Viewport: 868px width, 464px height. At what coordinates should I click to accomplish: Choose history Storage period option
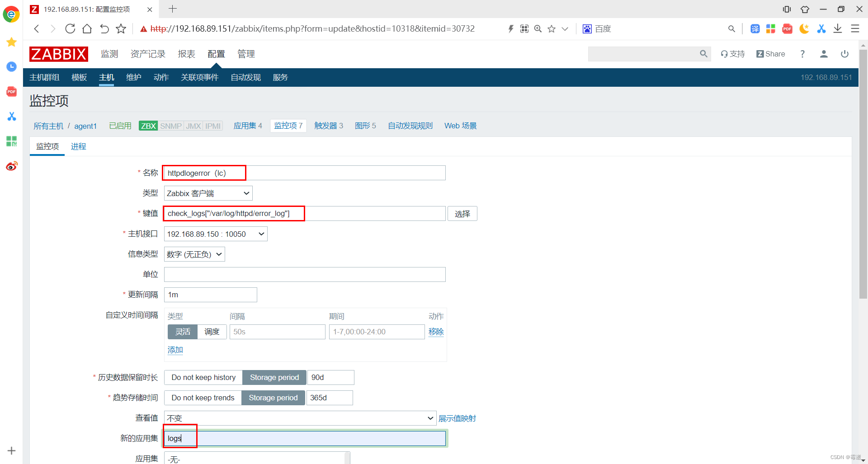coord(274,377)
